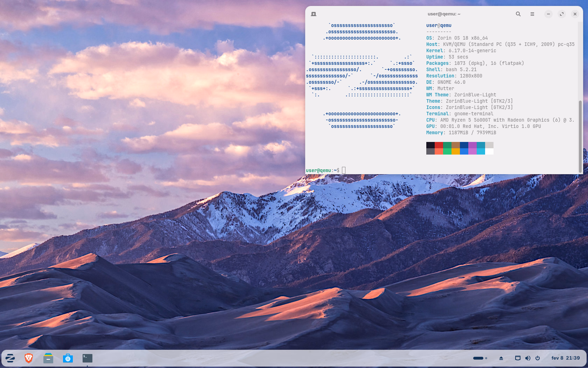Open the power tray icon
The image size is (588, 368).
tap(538, 358)
